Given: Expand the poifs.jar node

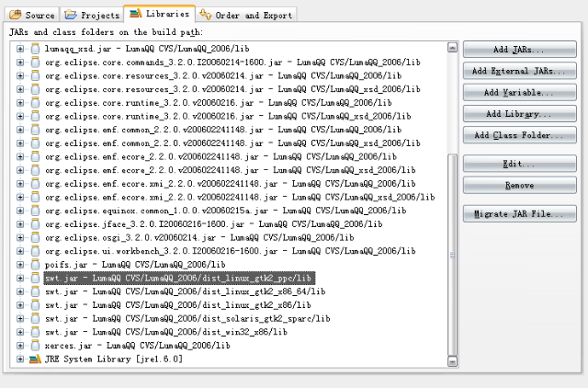Looking at the screenshot, I should click(20, 265).
